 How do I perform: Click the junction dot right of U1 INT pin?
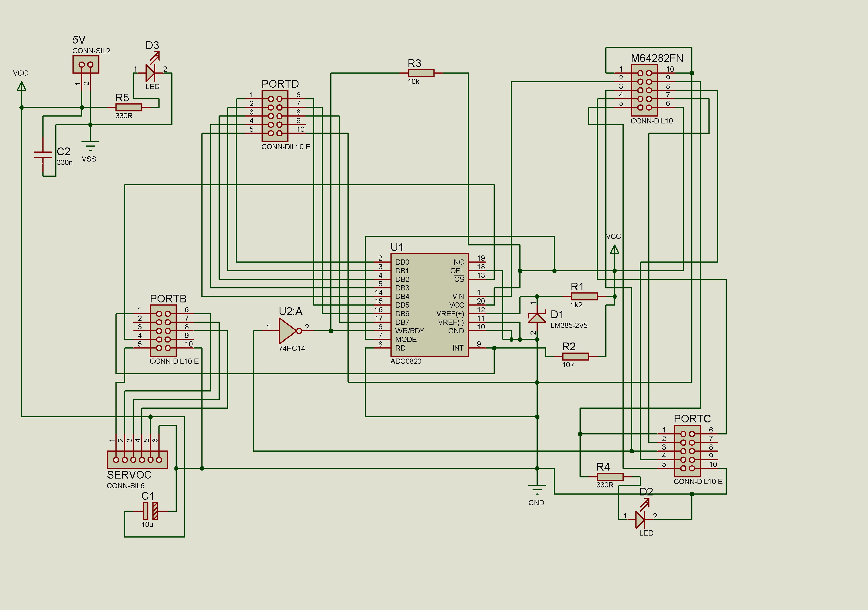(x=494, y=348)
